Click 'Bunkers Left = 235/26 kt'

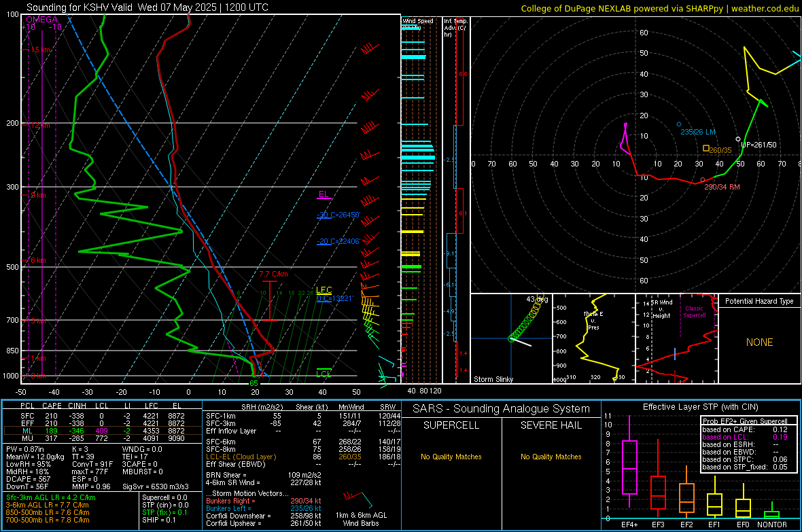(264, 508)
